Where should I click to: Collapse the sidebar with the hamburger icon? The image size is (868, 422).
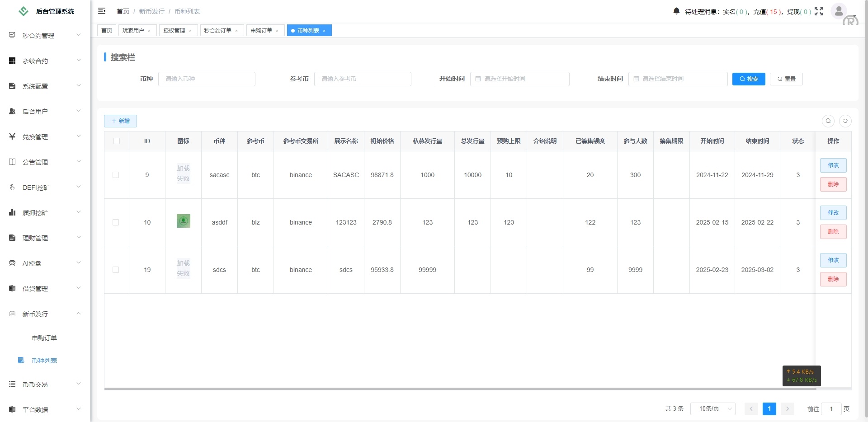coord(102,11)
